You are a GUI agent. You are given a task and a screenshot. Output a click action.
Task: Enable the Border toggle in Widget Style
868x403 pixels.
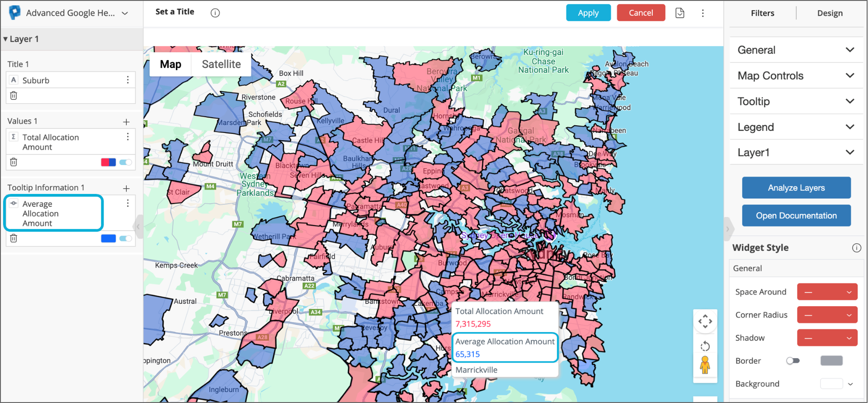pos(793,361)
